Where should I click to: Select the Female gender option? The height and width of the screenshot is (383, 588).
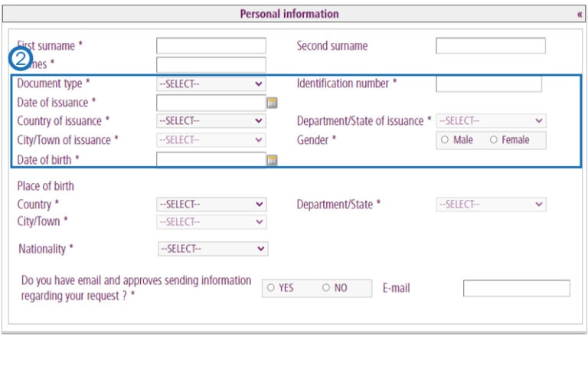494,139
